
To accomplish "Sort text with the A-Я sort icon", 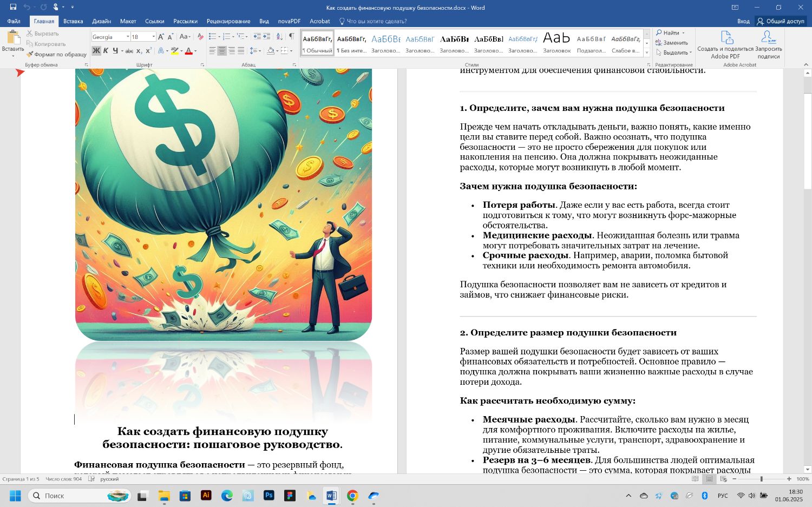I will click(x=279, y=37).
